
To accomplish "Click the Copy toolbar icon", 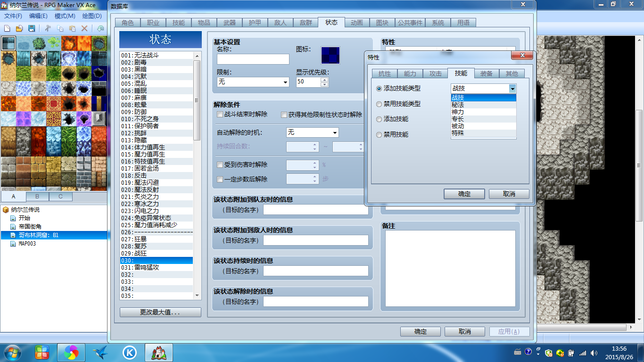I will (60, 28).
